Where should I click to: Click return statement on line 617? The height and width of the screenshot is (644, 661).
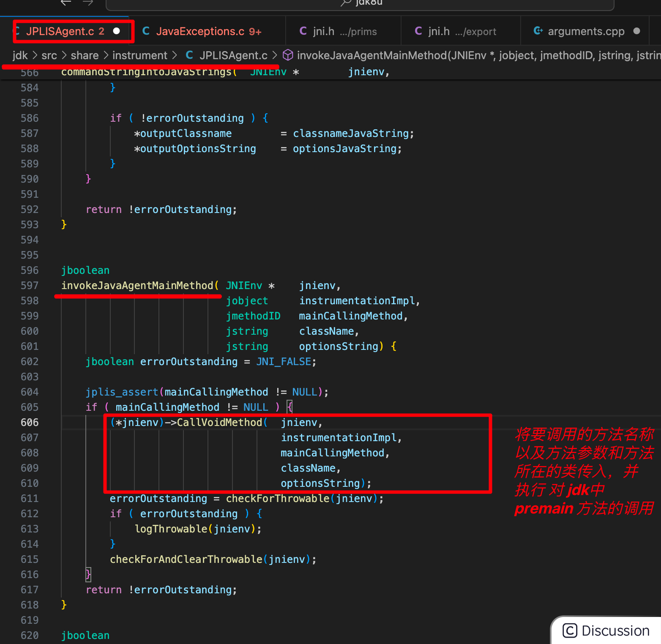pyautogui.click(x=161, y=589)
